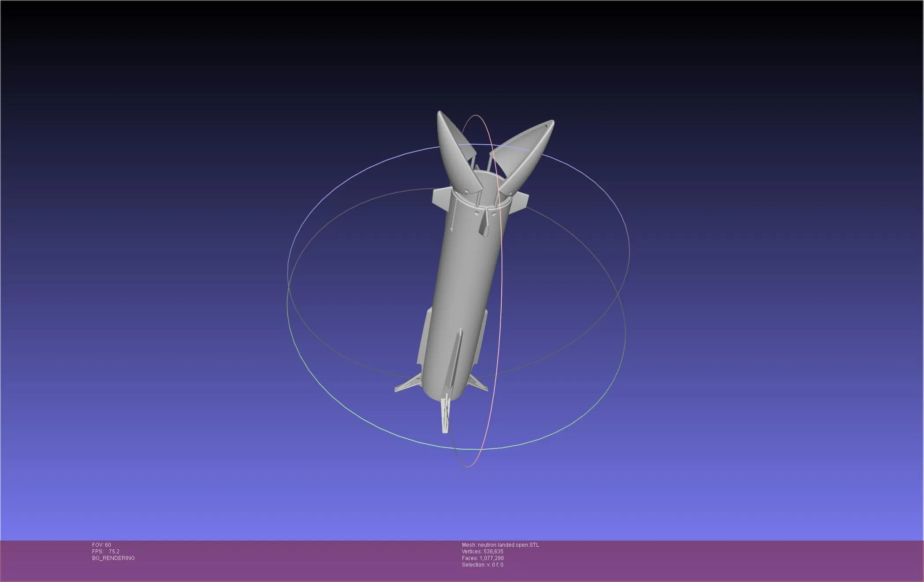The width and height of the screenshot is (924, 582).
Task: Click the Faces count text
Action: pyautogui.click(x=483, y=558)
